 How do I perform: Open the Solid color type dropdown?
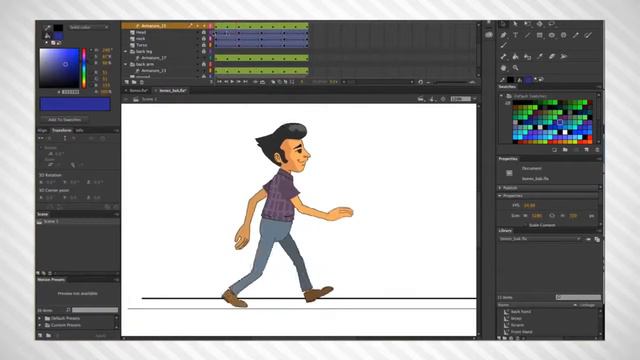click(x=89, y=27)
